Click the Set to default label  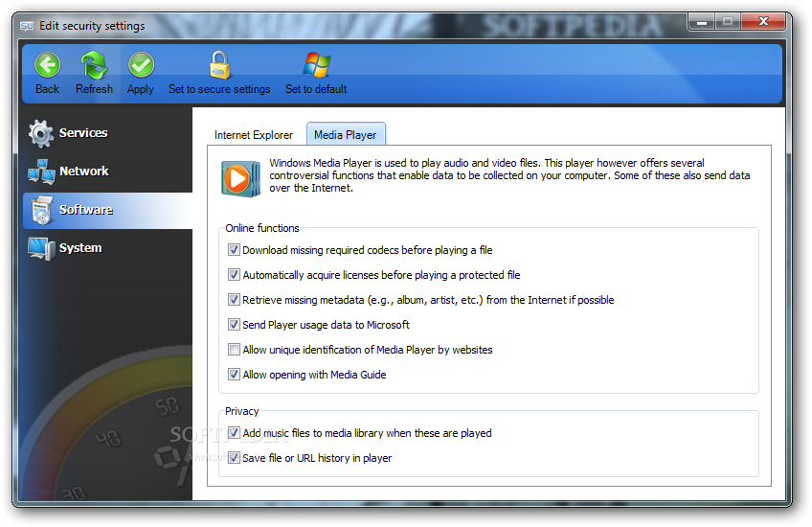[x=316, y=89]
